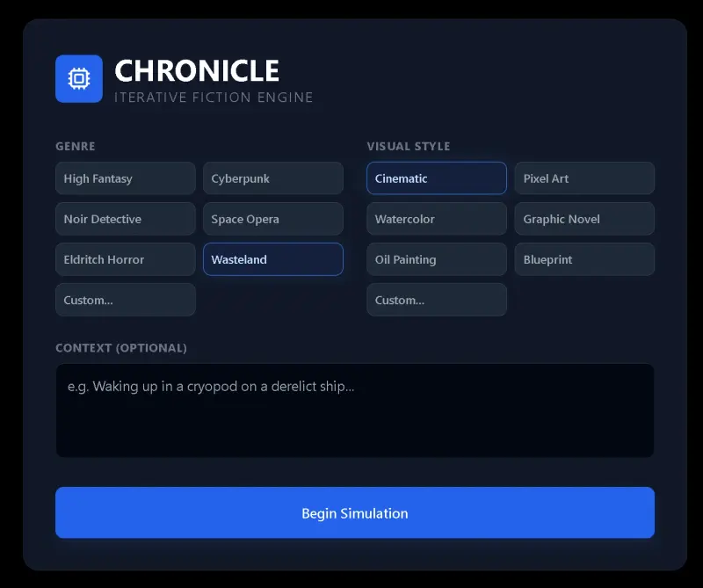This screenshot has width=703, height=588.
Task: Pick Noir Detective as the genre
Action: (x=126, y=219)
